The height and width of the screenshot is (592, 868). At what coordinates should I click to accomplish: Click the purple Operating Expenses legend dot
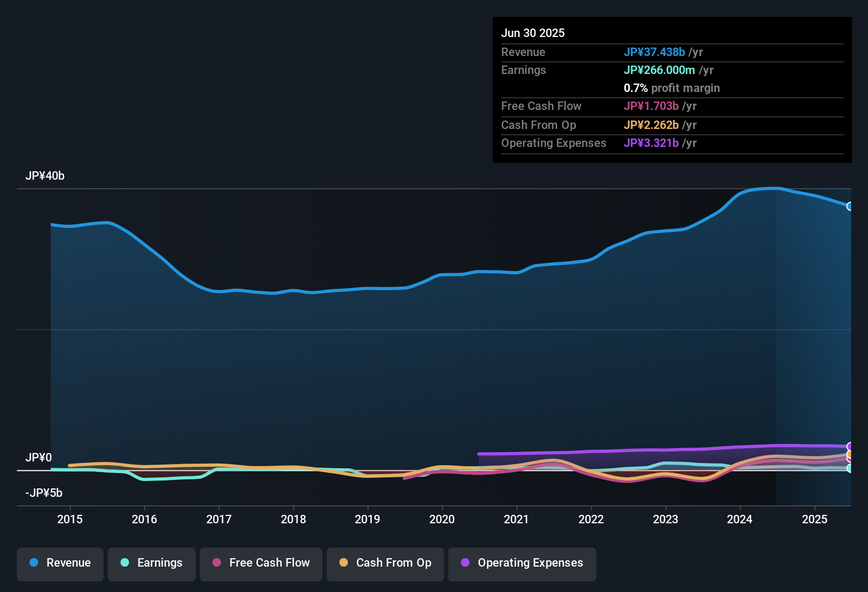tap(465, 562)
